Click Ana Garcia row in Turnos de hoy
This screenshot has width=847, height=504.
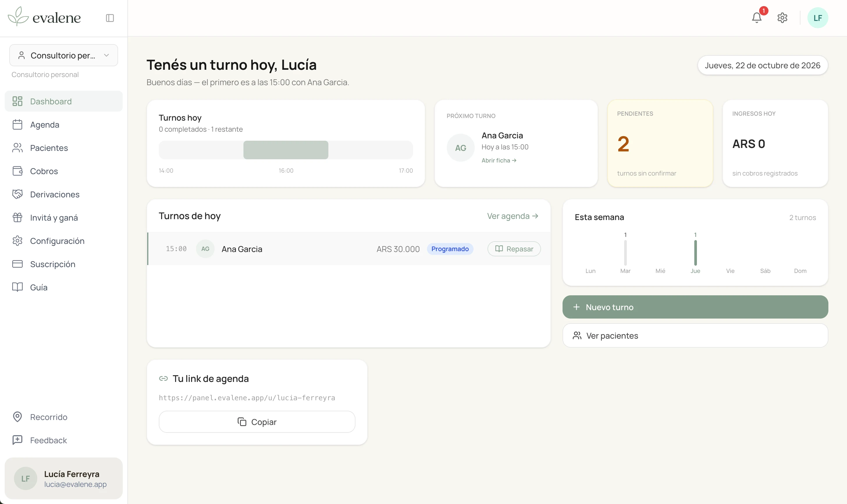[349, 249]
